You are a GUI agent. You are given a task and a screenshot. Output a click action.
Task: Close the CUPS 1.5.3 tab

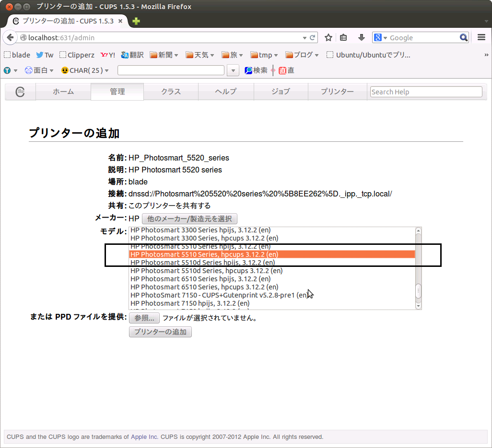(120, 21)
